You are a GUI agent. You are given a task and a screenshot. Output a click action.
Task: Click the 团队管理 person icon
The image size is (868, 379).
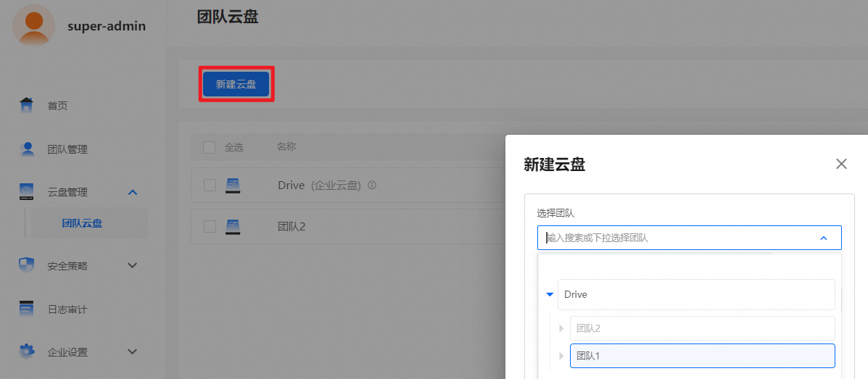(x=27, y=149)
